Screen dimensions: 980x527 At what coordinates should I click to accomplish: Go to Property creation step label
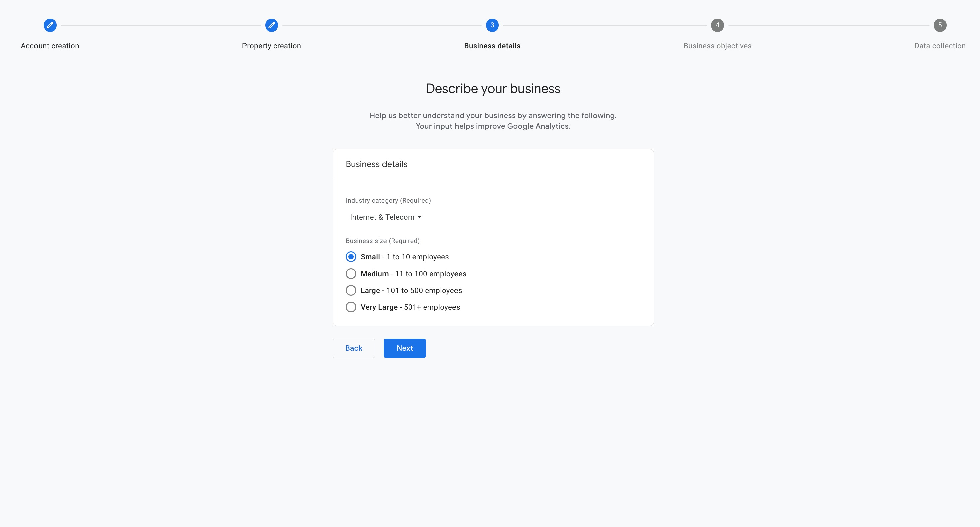click(x=271, y=46)
